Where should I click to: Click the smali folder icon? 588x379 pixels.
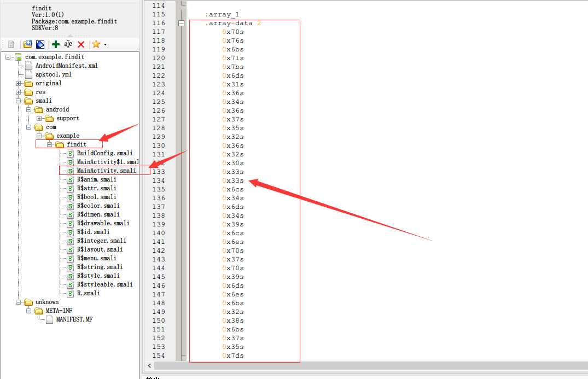pos(28,101)
